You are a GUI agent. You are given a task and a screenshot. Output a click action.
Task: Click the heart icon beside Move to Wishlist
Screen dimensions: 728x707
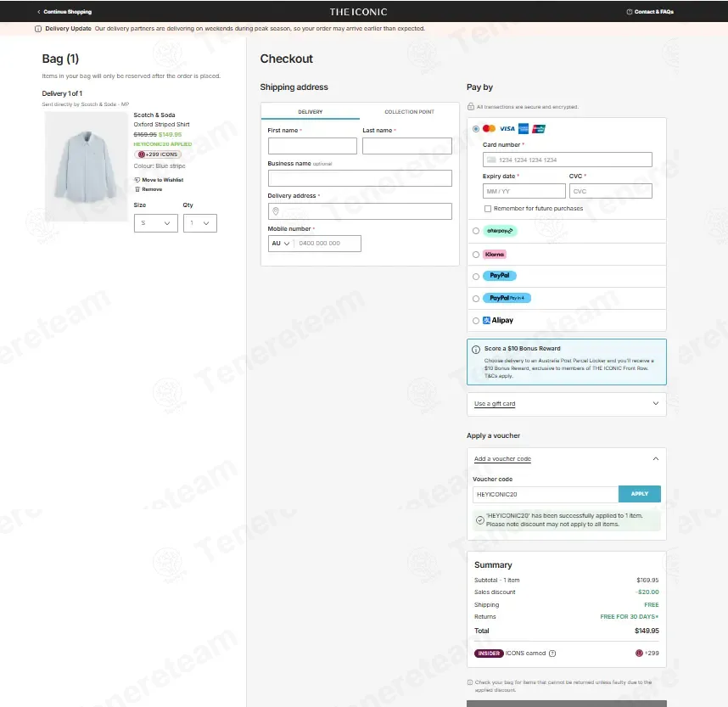pos(137,180)
